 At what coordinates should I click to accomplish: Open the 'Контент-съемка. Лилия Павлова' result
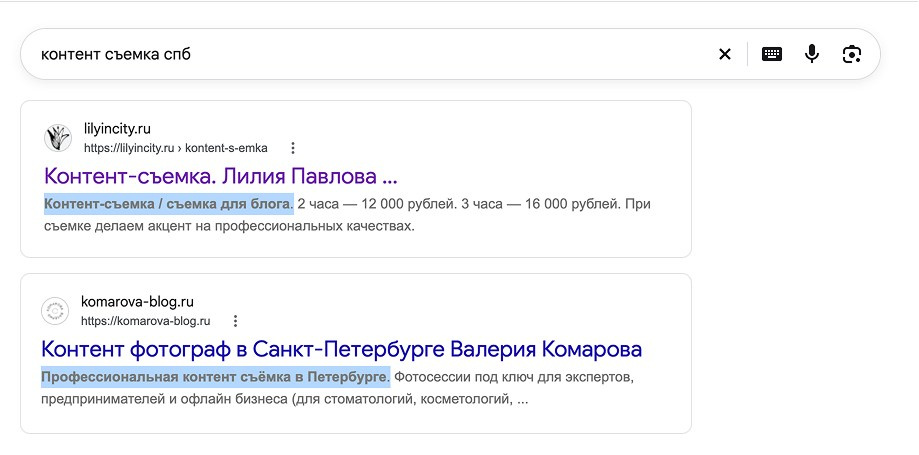tap(220, 176)
